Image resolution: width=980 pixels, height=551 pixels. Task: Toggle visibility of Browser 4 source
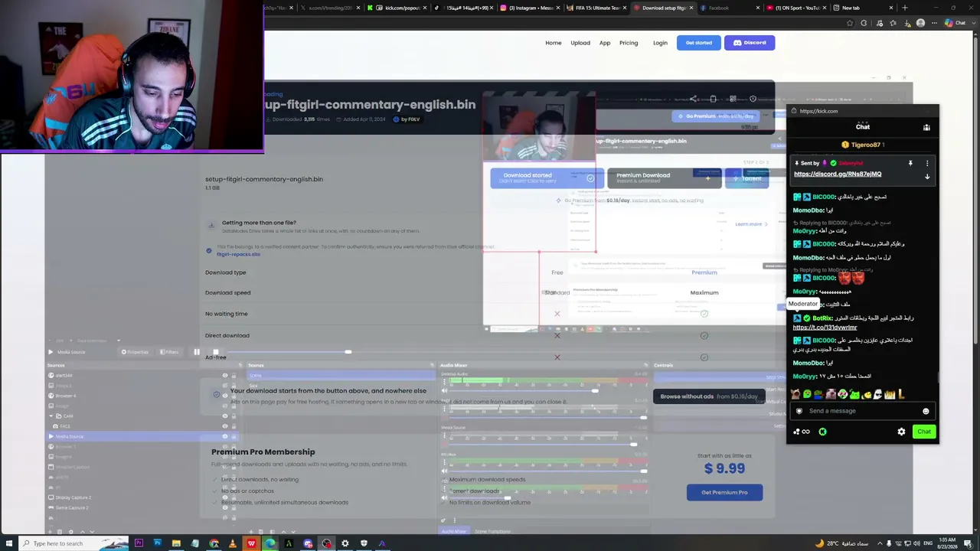(x=225, y=396)
